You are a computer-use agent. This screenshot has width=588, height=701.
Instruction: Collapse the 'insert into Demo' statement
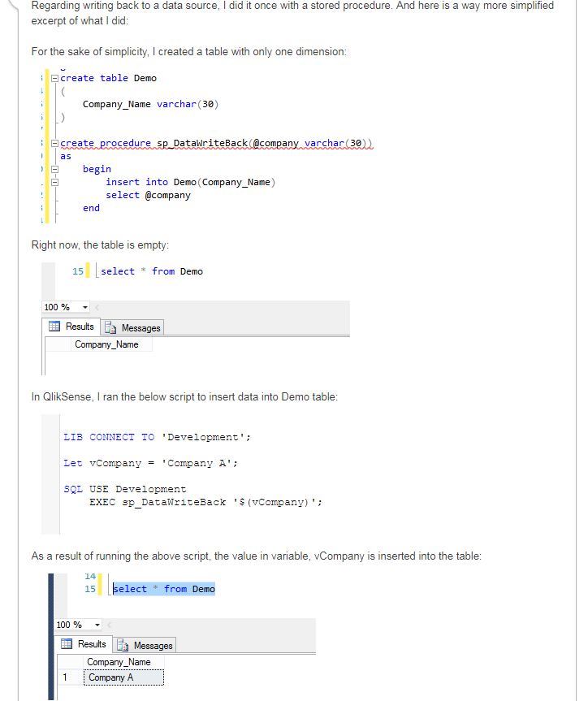[x=54, y=183]
